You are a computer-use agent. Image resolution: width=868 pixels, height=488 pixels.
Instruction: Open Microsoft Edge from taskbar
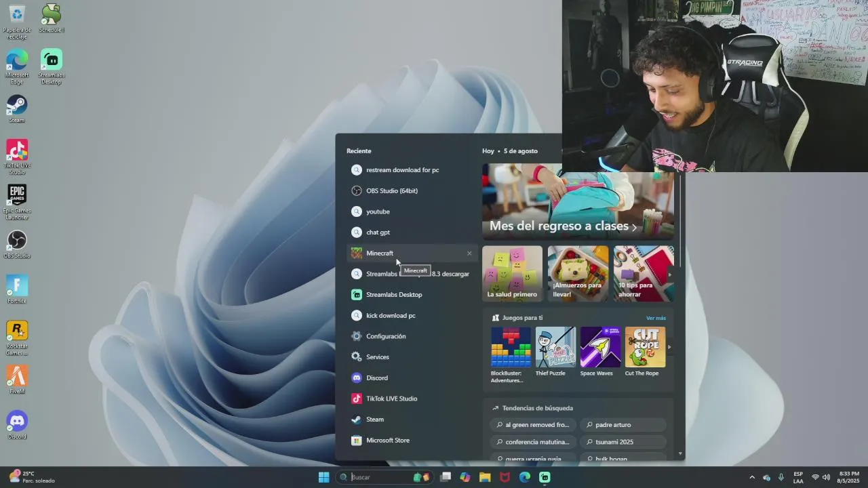coord(525,477)
